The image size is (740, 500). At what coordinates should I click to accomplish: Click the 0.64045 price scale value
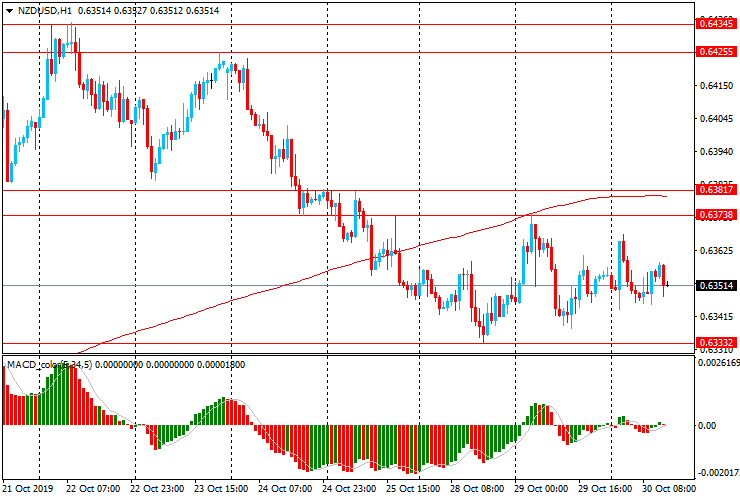pyautogui.click(x=716, y=119)
